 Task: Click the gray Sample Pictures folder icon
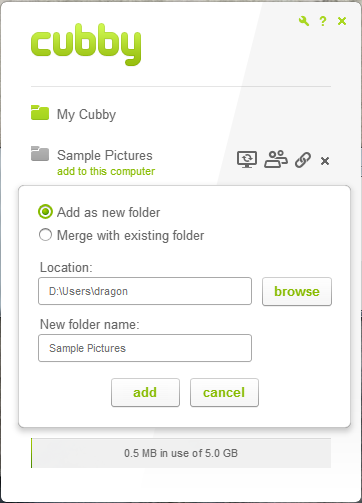click(x=40, y=153)
